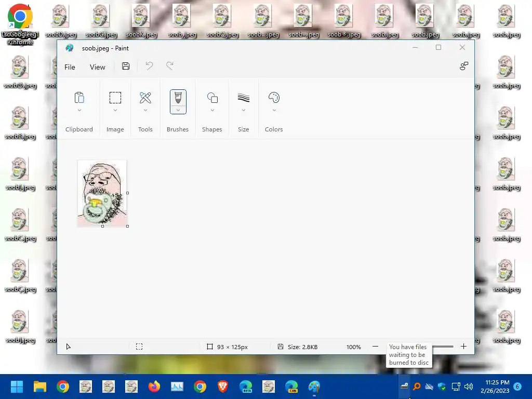532x399 pixels.
Task: Select the soobQ.jpeg desktop file
Action: click(x=222, y=21)
